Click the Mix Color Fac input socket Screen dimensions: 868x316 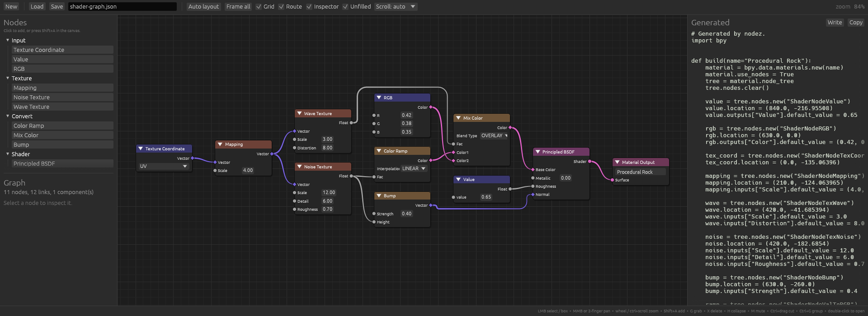coord(453,144)
